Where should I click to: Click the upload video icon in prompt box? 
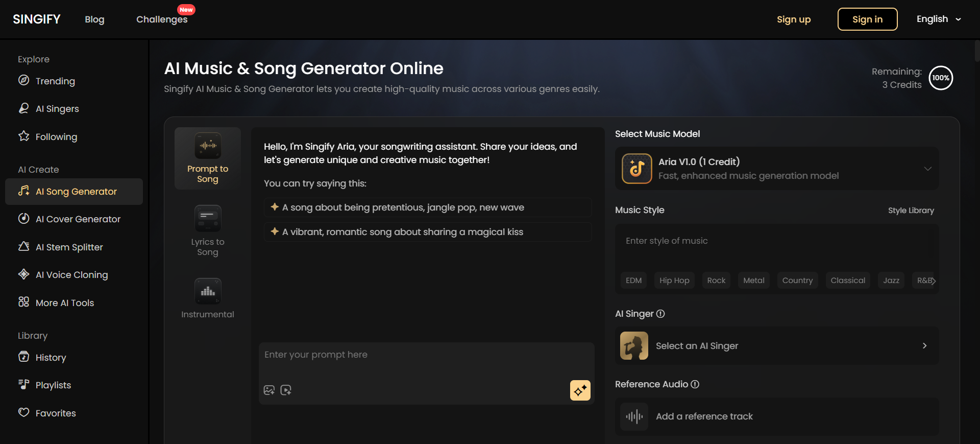286,390
